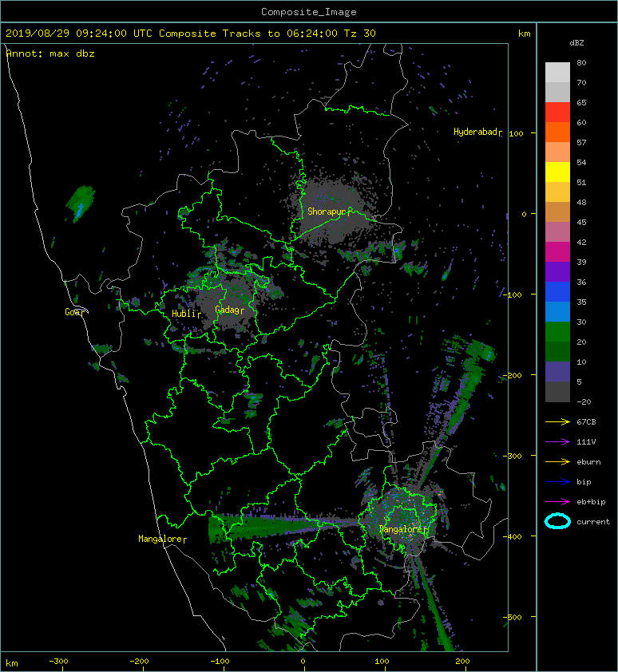618x672 pixels.
Task: Select the 'Annot: max dbz' annotation text
Action: tap(50, 53)
